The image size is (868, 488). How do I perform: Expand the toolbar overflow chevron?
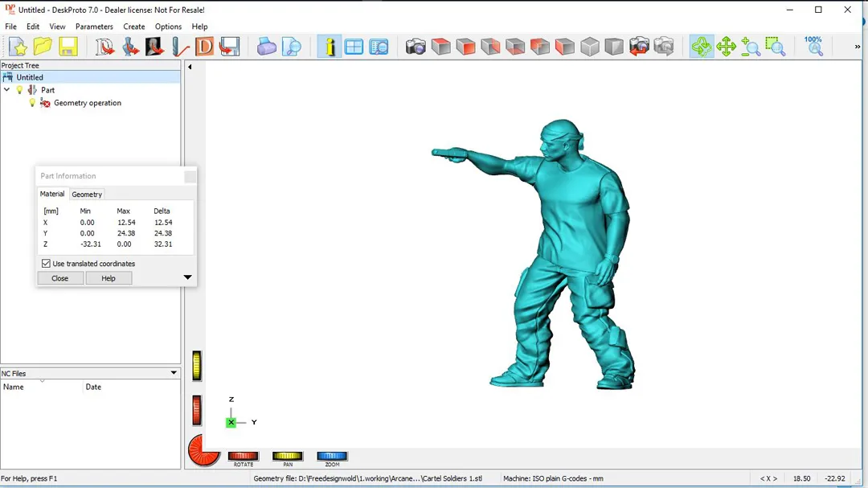858,47
